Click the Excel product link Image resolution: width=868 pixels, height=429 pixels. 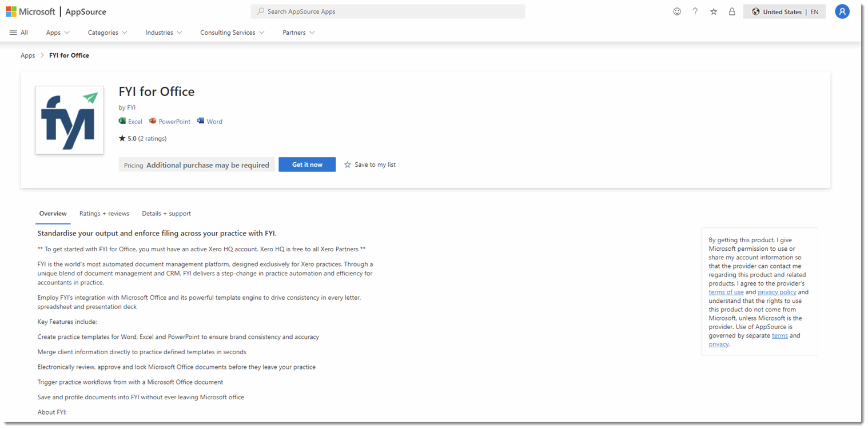131,121
